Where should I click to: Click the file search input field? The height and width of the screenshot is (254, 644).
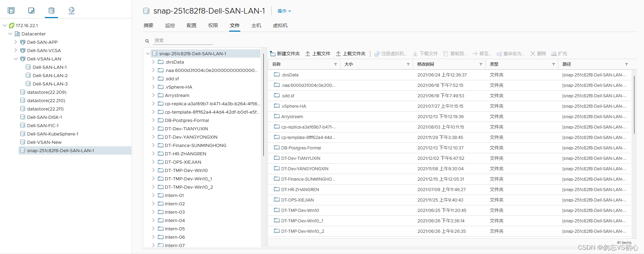pos(183,41)
